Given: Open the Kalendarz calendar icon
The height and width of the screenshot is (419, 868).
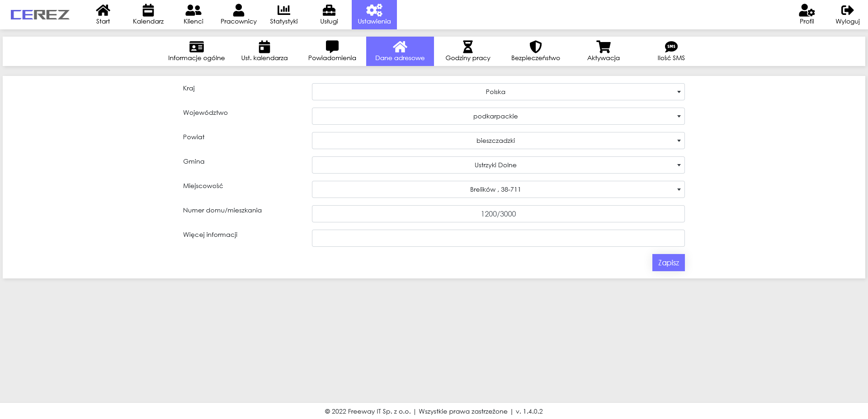Looking at the screenshot, I should [x=148, y=10].
